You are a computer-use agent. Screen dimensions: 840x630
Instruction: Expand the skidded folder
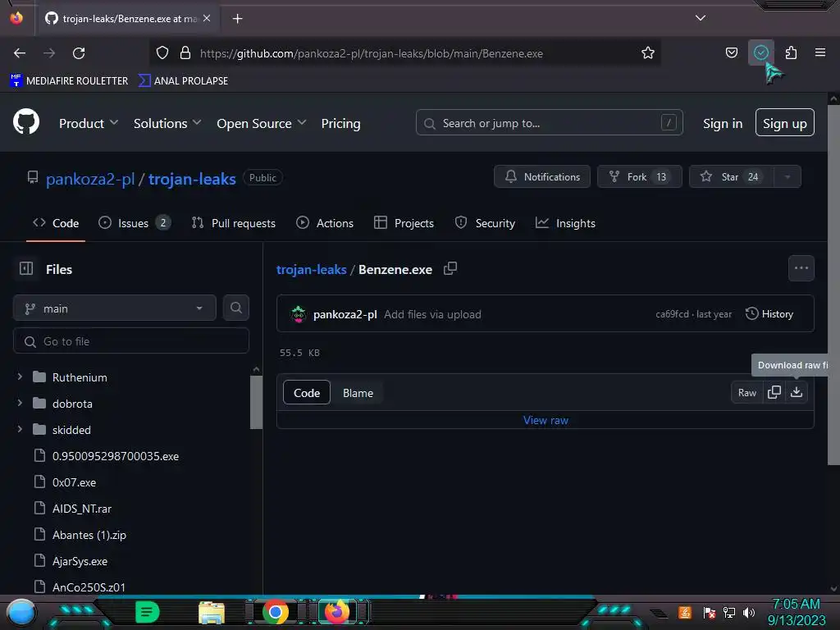click(x=20, y=429)
